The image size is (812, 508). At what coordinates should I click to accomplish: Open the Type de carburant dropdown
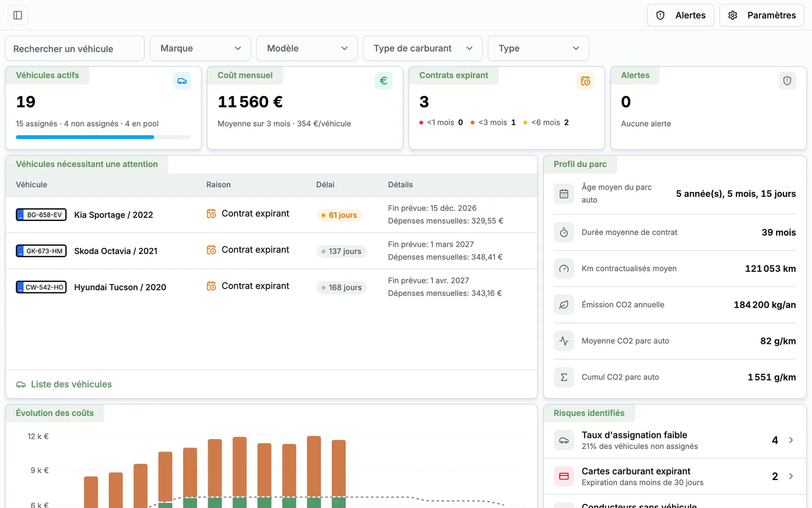(x=423, y=48)
